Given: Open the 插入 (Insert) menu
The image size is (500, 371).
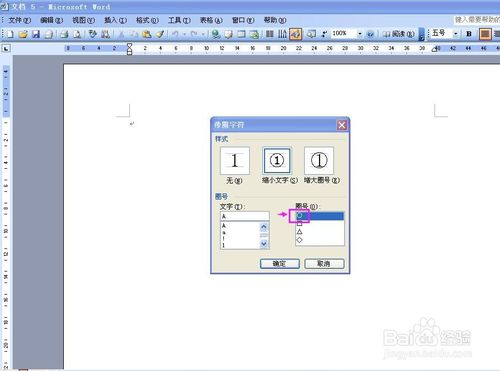Looking at the screenshot, I should tap(115, 20).
